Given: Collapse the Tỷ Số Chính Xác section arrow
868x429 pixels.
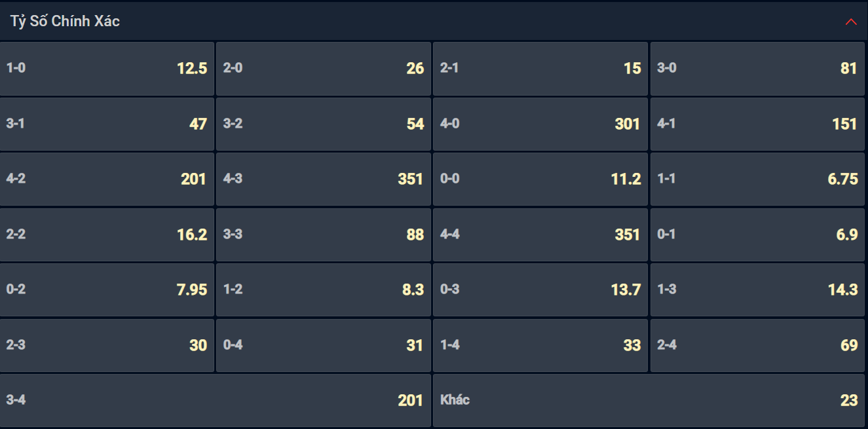Looking at the screenshot, I should [x=851, y=22].
